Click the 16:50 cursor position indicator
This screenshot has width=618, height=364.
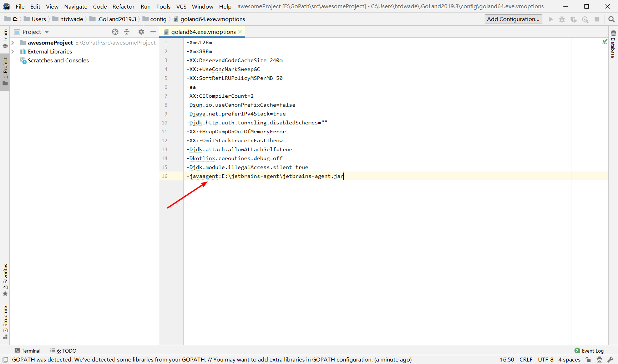507,360
